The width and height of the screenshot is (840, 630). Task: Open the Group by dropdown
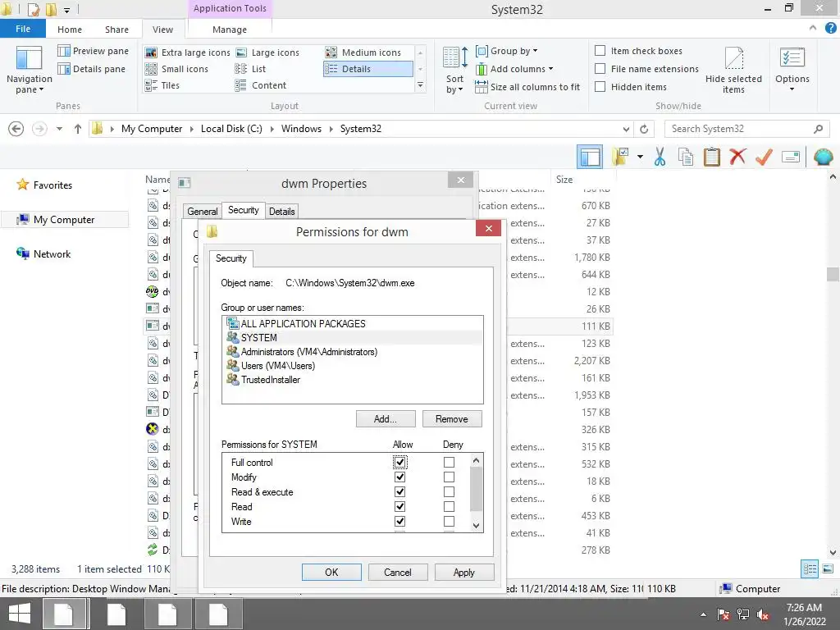point(507,51)
